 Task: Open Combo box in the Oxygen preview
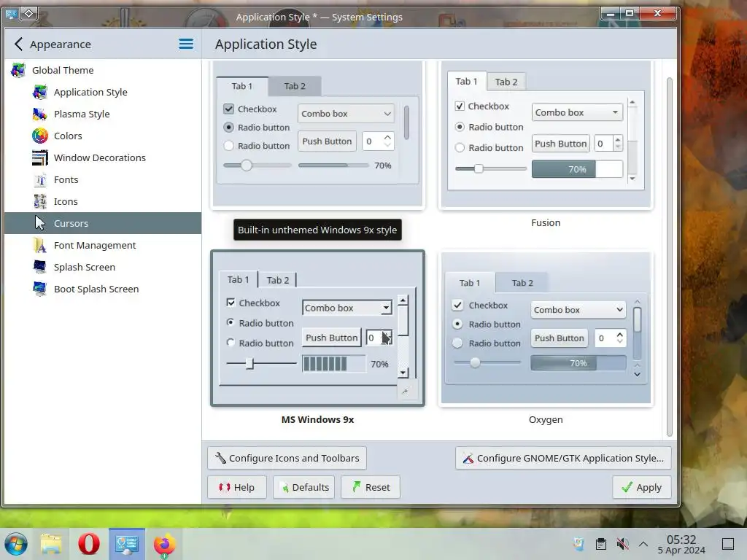pos(578,310)
